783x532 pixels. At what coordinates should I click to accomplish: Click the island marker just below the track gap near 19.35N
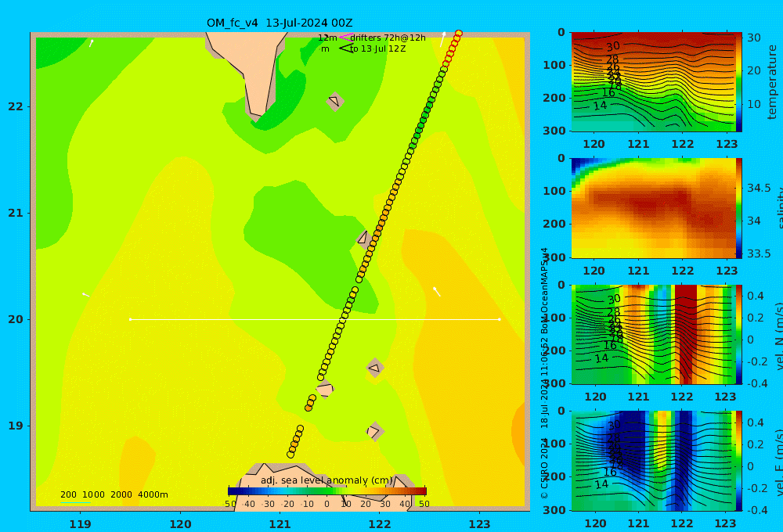325,389
